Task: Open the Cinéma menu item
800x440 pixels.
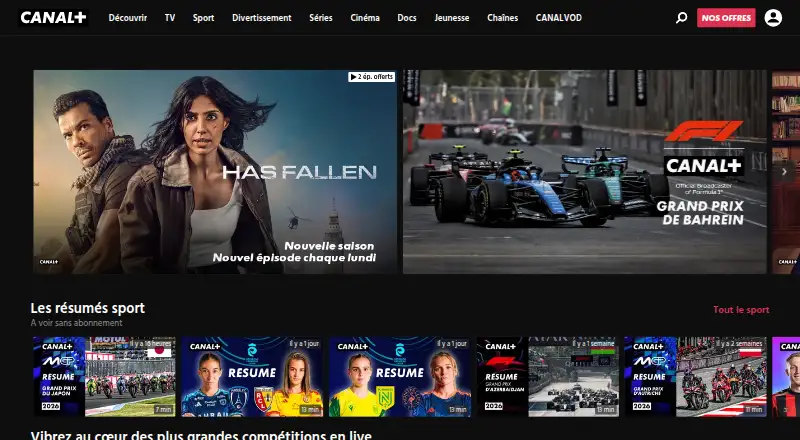Action: point(365,18)
